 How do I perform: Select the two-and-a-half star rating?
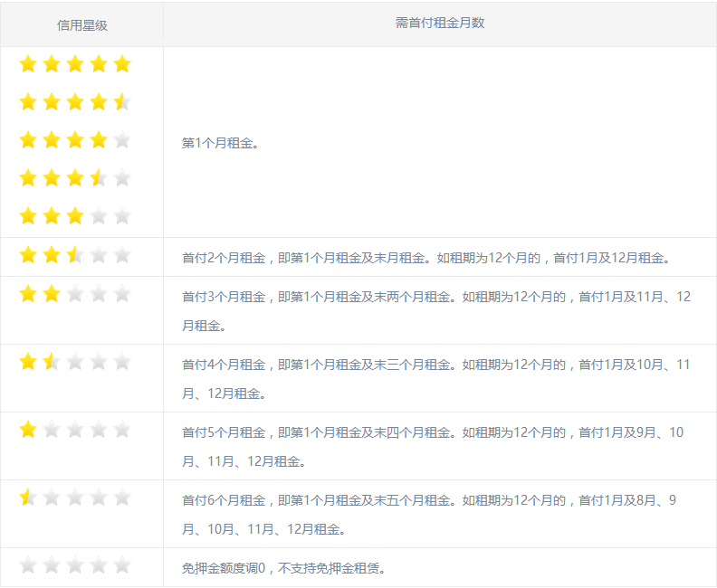point(75,256)
